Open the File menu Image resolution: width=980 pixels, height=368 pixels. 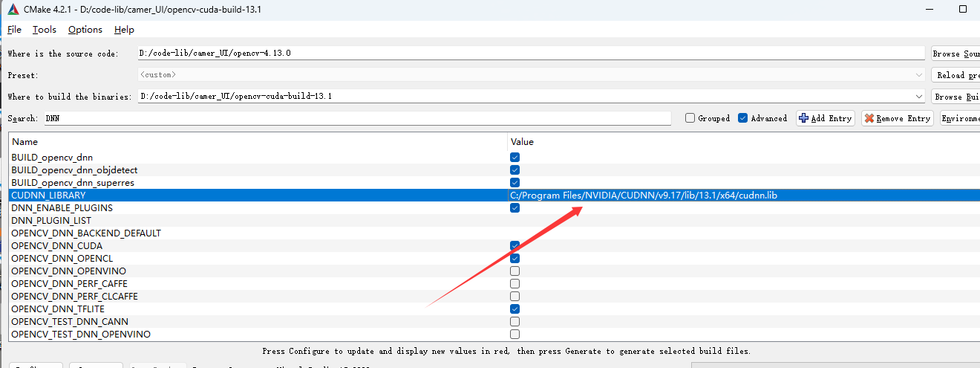point(14,30)
